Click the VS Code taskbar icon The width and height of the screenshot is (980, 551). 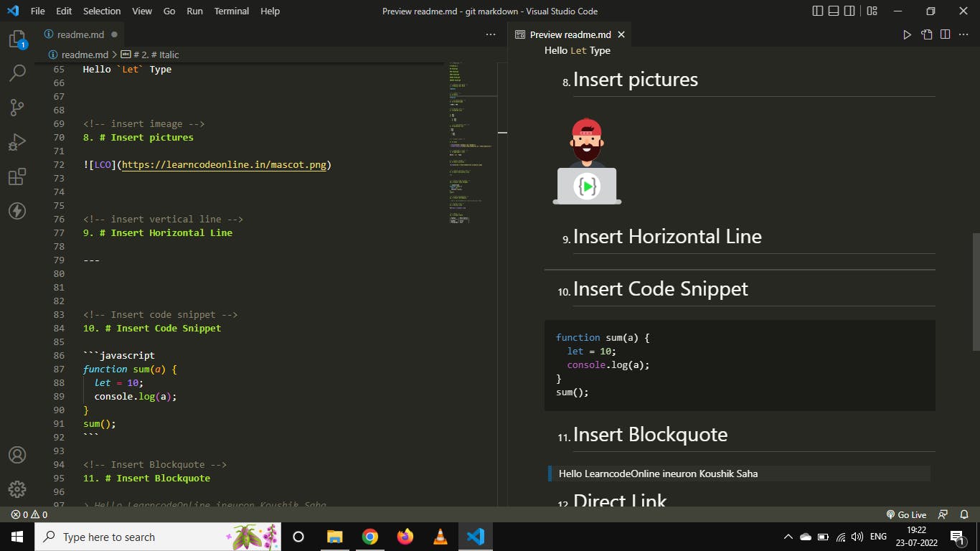(x=476, y=537)
